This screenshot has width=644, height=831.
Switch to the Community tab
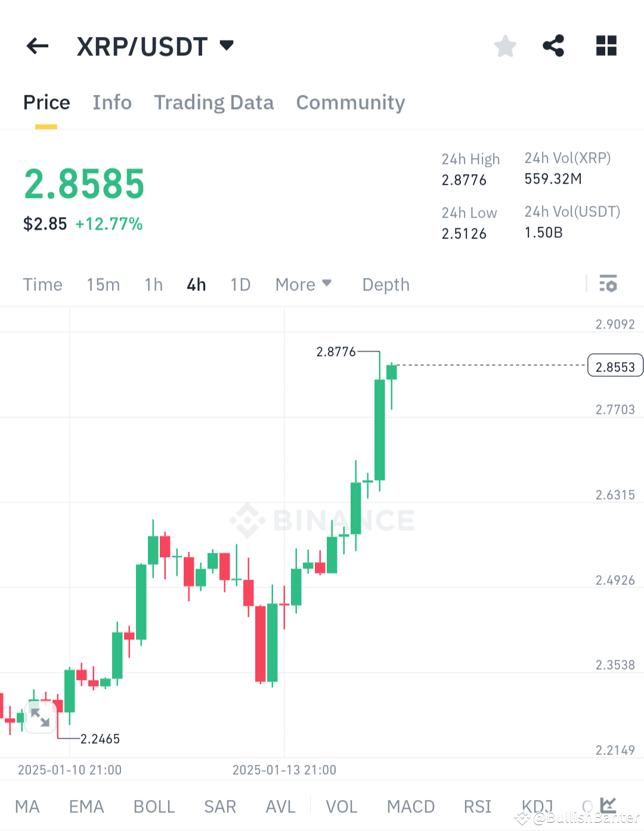(350, 103)
